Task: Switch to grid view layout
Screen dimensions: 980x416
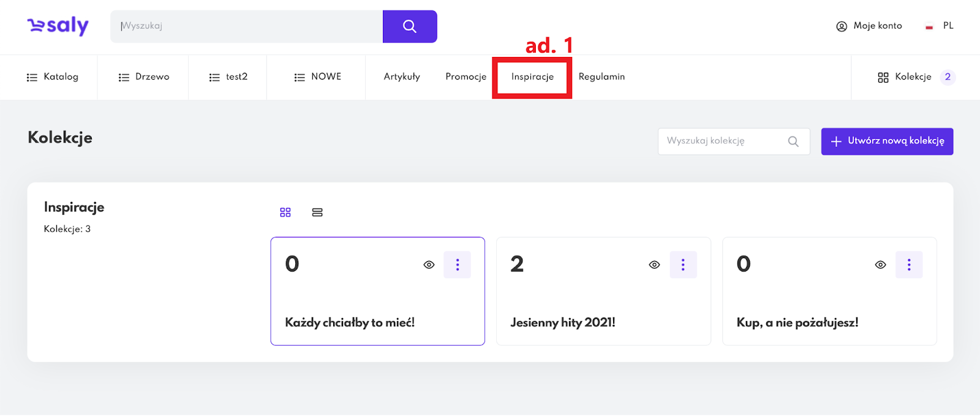Action: (x=285, y=212)
